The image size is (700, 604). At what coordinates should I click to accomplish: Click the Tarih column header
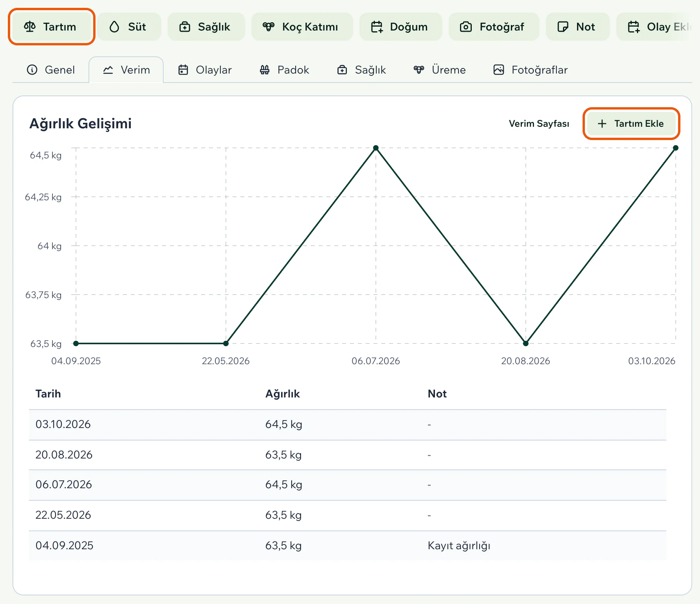[x=48, y=394]
